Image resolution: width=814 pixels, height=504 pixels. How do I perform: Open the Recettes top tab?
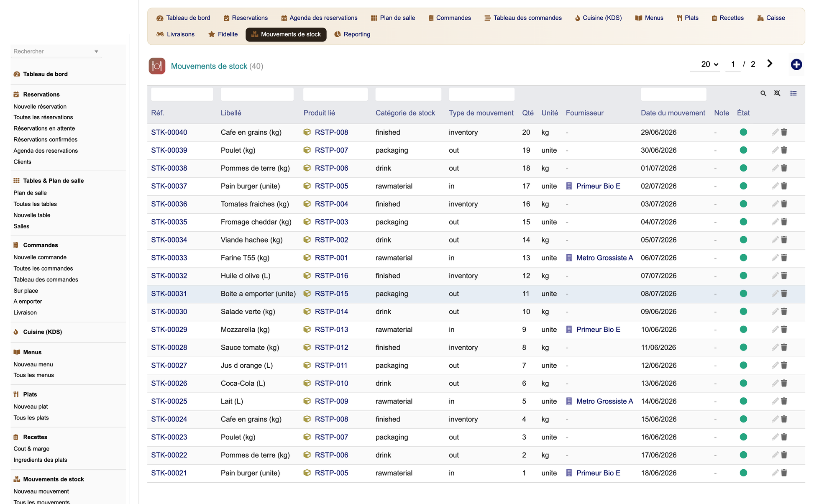point(727,18)
